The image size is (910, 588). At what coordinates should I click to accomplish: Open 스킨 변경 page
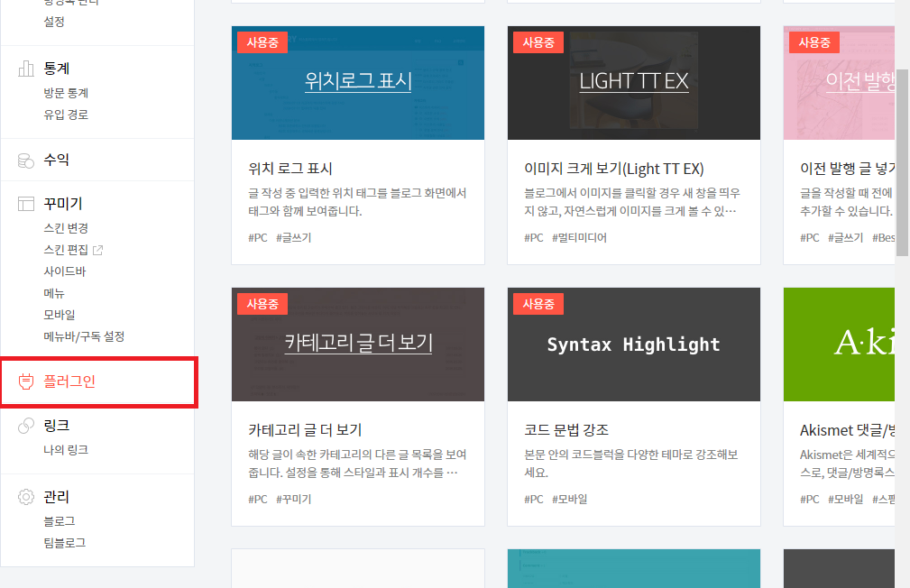(x=66, y=228)
